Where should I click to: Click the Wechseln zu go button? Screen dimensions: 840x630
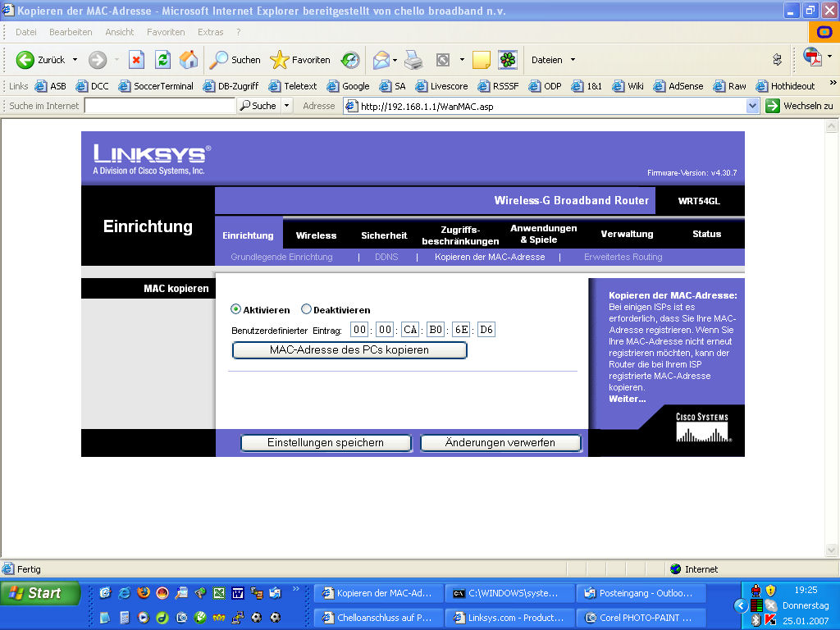[799, 106]
